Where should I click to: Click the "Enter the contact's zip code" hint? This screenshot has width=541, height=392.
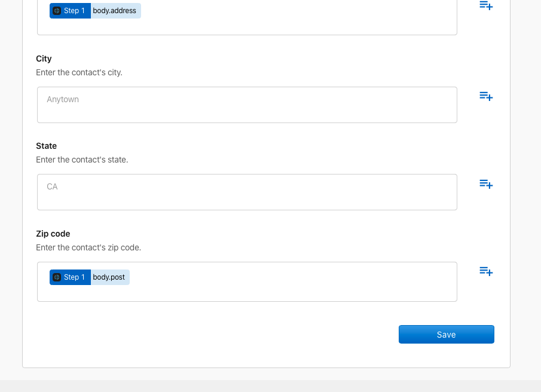88,247
